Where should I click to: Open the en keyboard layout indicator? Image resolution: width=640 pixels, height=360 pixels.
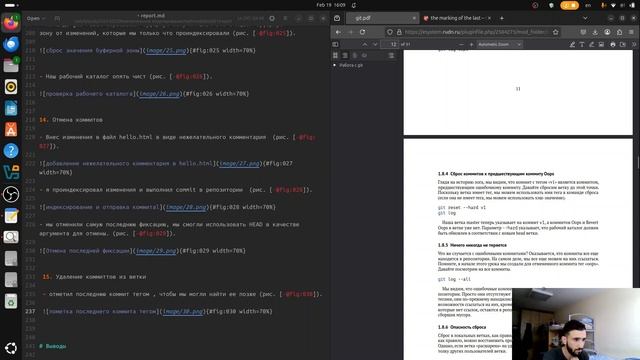pos(588,5)
